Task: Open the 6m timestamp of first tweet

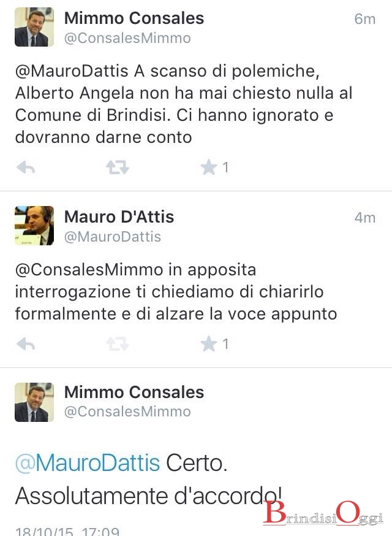Action: 364,19
